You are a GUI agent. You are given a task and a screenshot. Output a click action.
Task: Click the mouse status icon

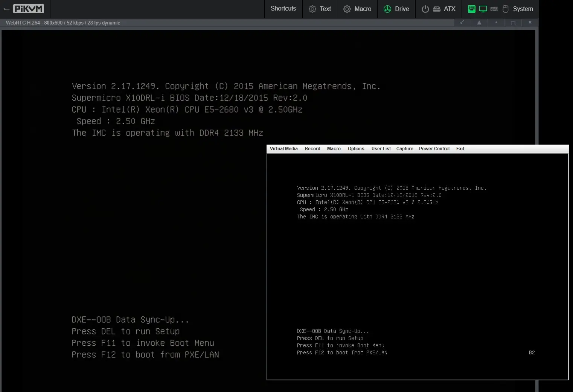click(x=506, y=9)
